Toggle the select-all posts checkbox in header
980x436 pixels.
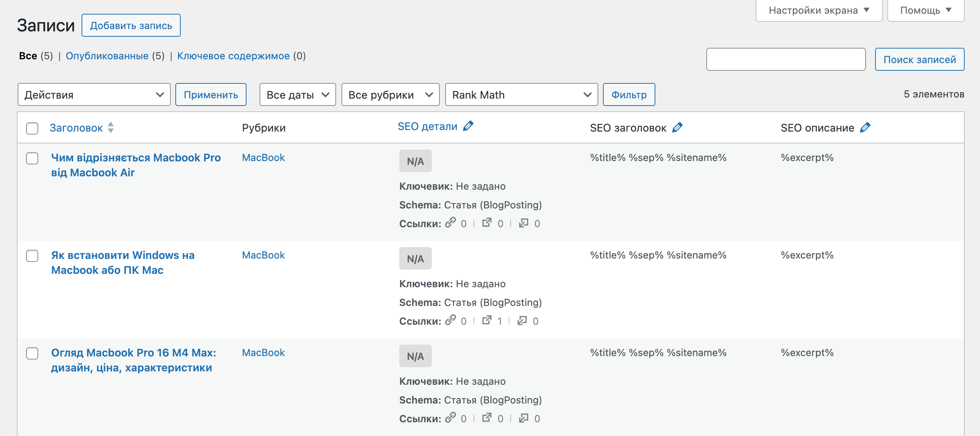pos(32,128)
